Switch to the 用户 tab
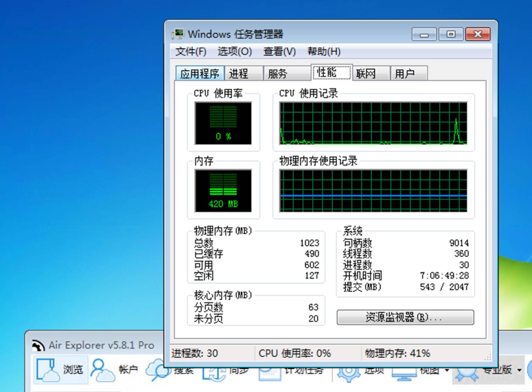Screen dimensions: 532x392 (409, 74)
